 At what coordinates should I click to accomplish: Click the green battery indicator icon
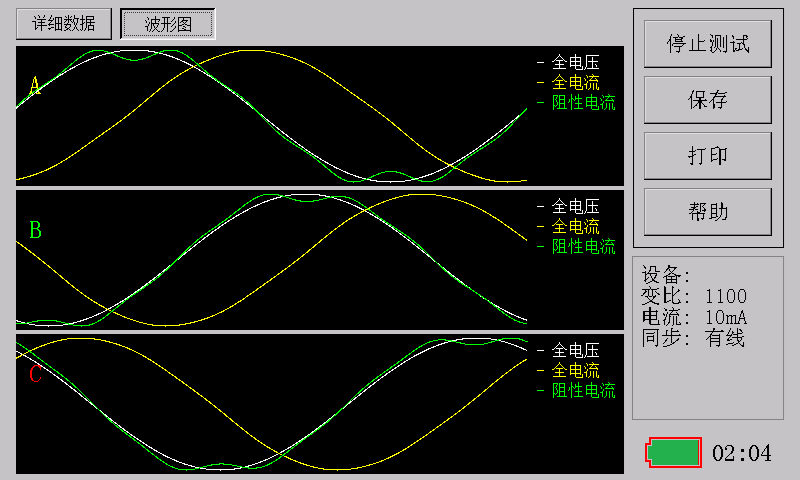coord(673,453)
